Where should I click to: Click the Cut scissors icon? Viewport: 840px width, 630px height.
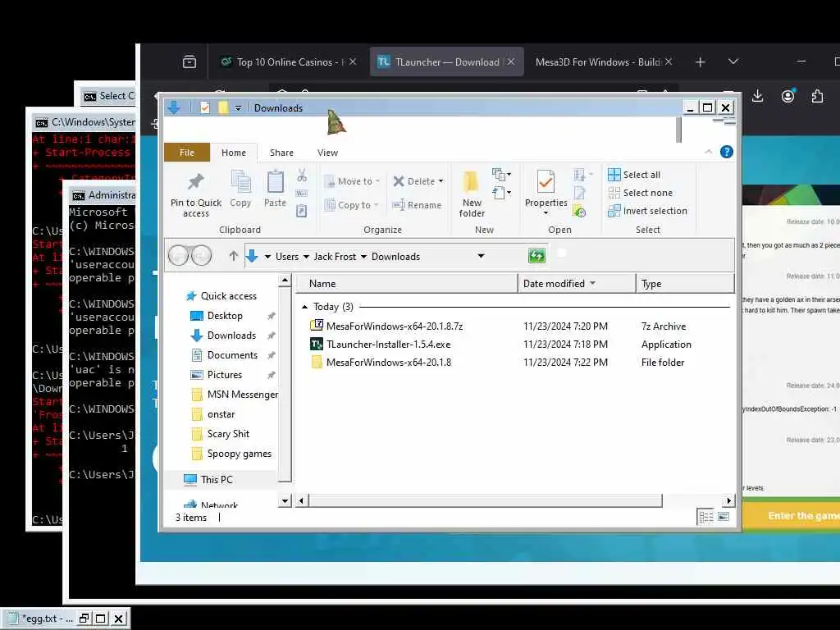pyautogui.click(x=302, y=176)
